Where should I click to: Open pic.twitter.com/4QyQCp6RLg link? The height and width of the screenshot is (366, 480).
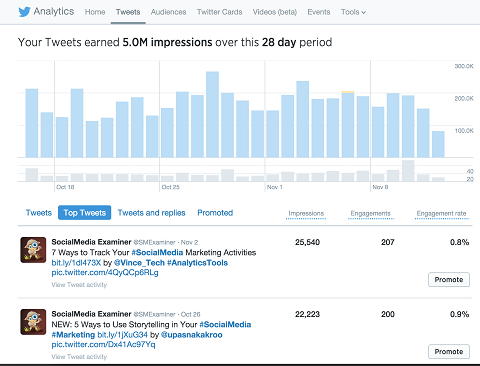click(x=105, y=273)
